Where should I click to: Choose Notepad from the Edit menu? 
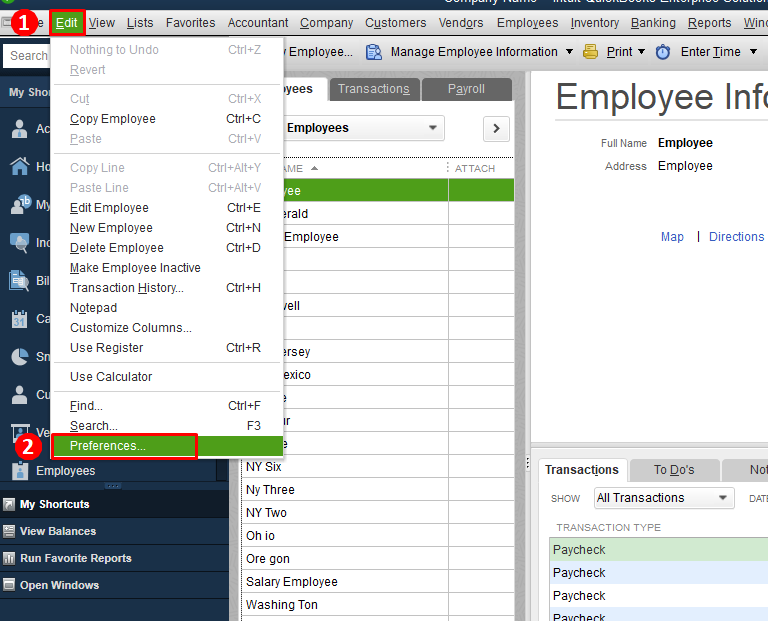pyautogui.click(x=167, y=308)
